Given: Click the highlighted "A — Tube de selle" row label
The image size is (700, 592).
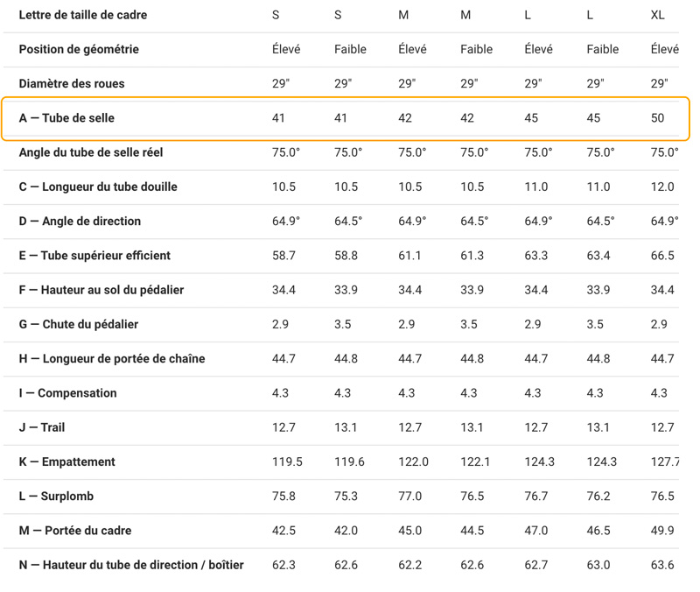Looking at the screenshot, I should coord(66,118).
